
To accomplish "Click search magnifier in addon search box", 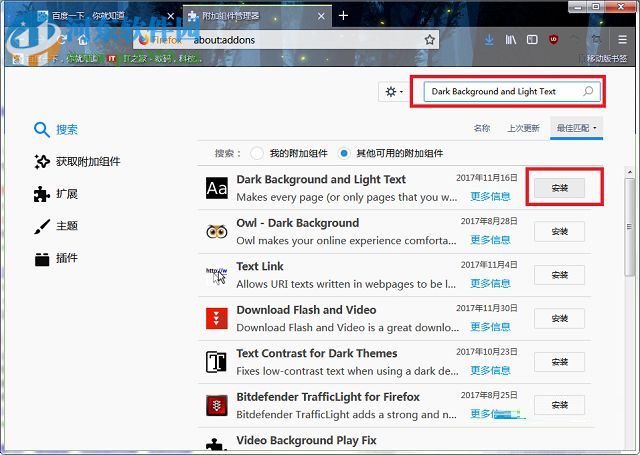I will coord(588,91).
